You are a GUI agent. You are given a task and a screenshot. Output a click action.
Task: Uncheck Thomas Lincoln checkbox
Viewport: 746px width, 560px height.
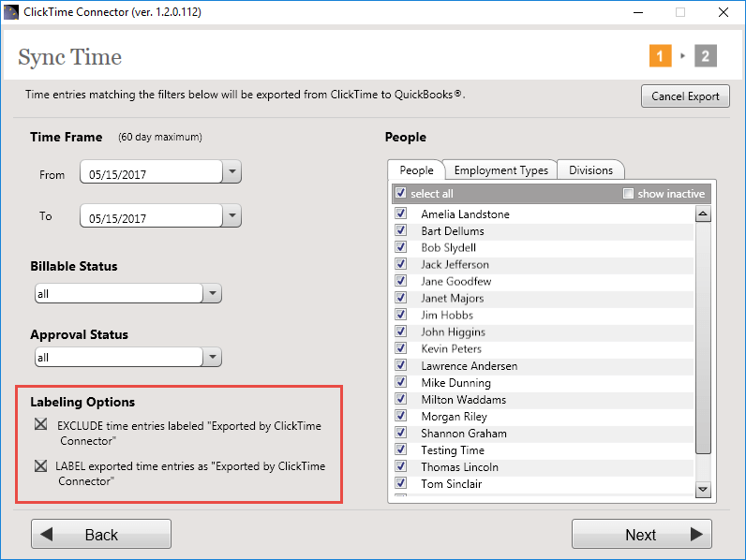click(x=400, y=466)
